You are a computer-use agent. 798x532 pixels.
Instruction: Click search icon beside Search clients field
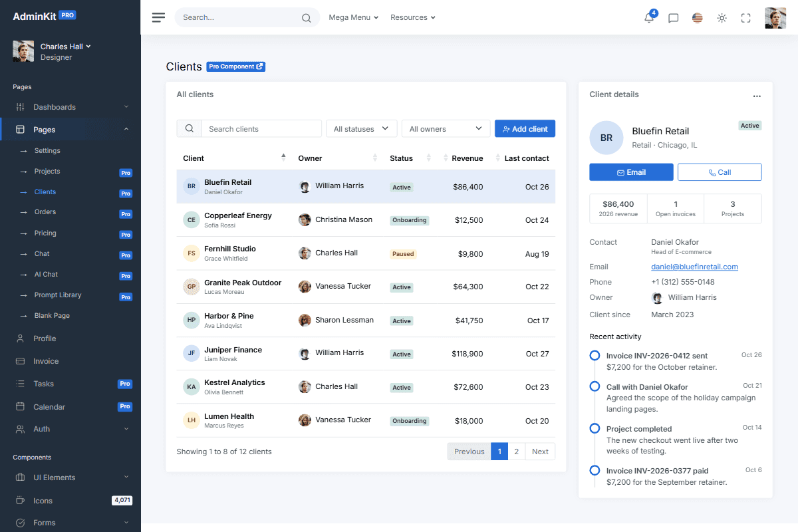pyautogui.click(x=190, y=129)
